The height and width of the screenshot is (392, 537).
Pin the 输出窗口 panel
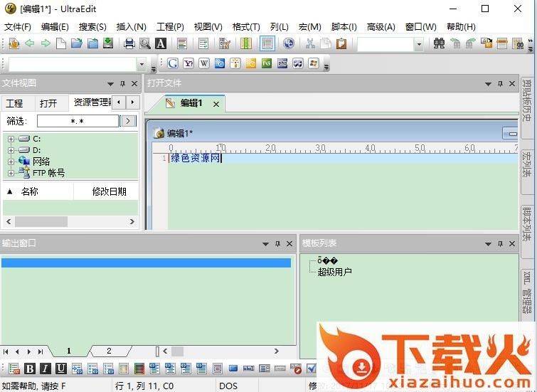(278, 243)
